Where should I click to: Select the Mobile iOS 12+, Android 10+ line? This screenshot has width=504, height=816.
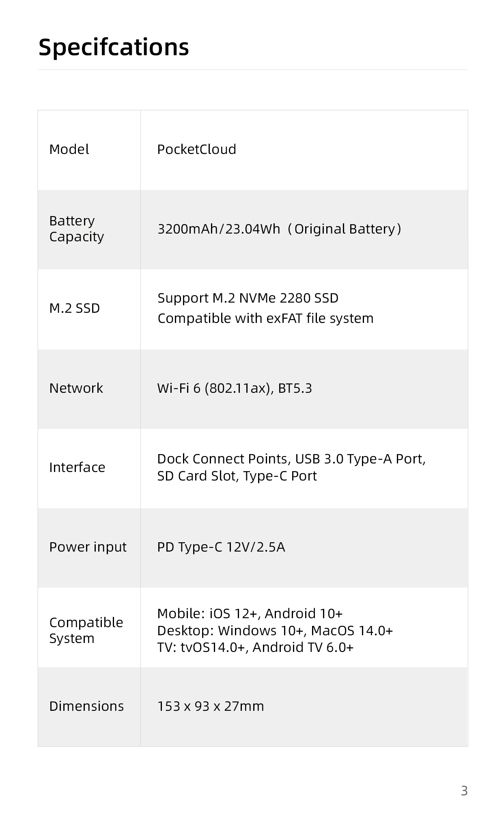tap(250, 613)
